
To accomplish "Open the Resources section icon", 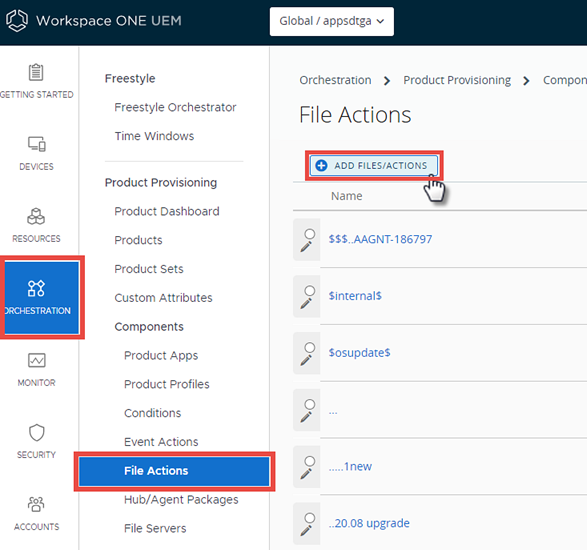I will click(x=36, y=216).
